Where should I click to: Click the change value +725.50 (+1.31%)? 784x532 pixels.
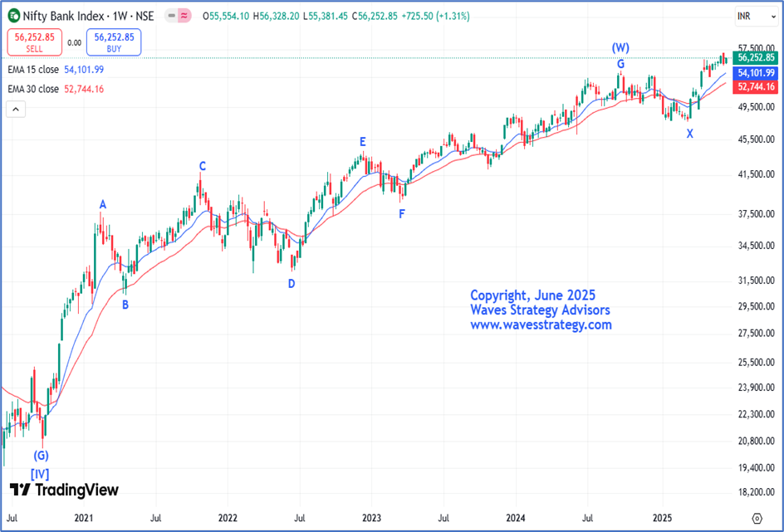[x=435, y=16]
